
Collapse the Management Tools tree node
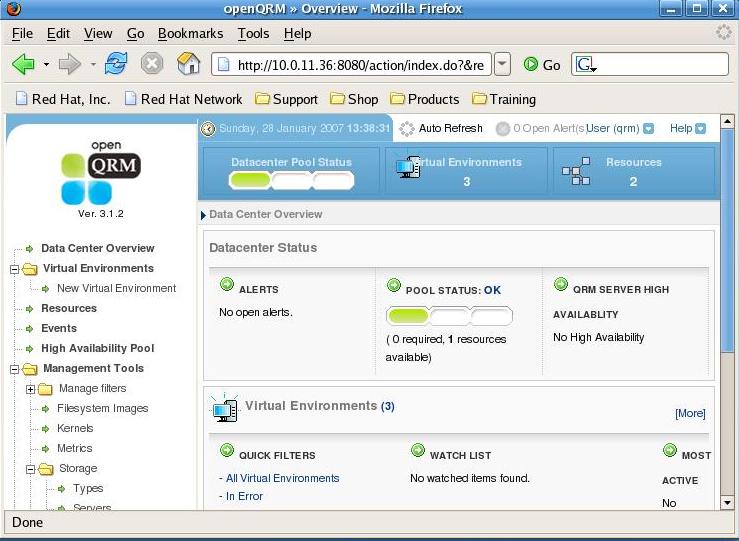tap(14, 369)
